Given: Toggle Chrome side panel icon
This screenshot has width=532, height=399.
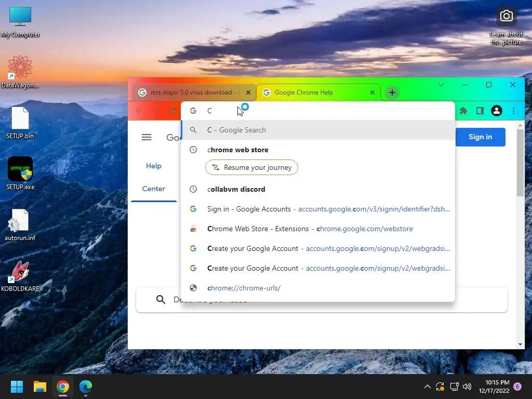Looking at the screenshot, I should tap(480, 111).
